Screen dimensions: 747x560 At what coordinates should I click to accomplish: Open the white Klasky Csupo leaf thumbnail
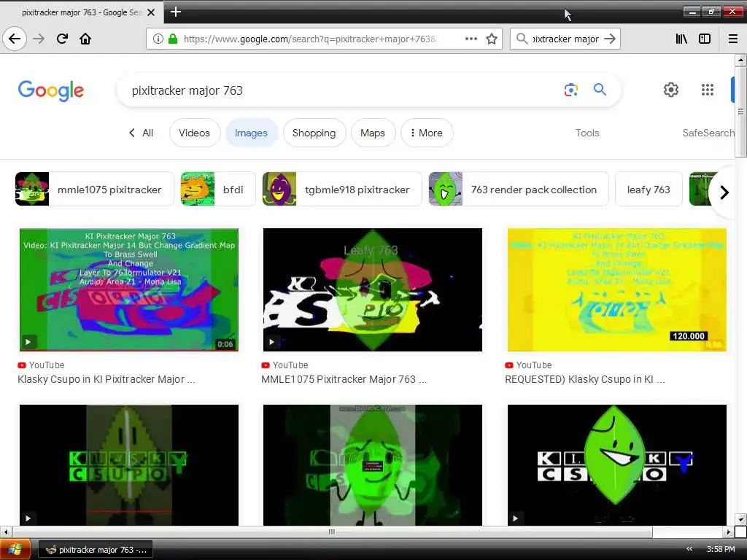click(x=617, y=465)
